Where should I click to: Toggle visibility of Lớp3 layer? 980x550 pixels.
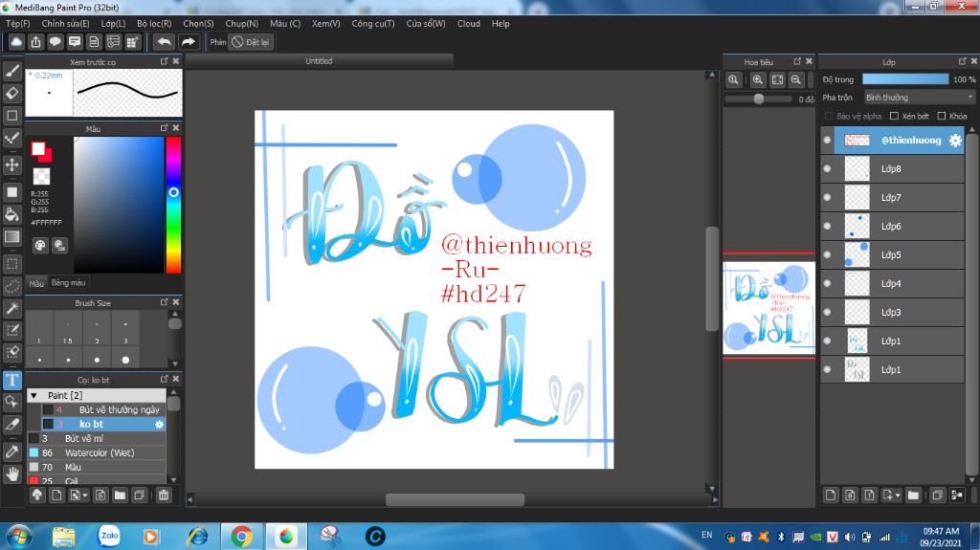tap(828, 313)
